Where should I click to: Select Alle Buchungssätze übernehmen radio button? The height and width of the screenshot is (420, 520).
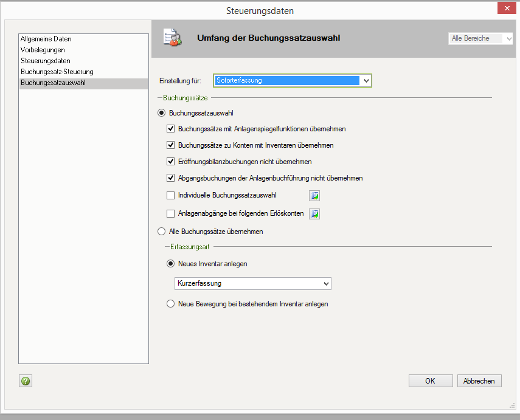click(x=162, y=232)
